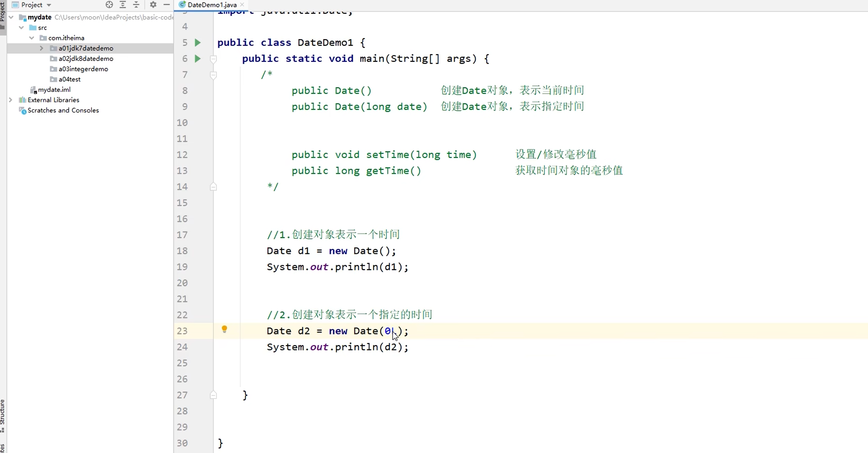868x453 pixels.
Task: Hide the Project panel with minus icon
Action: point(167,5)
